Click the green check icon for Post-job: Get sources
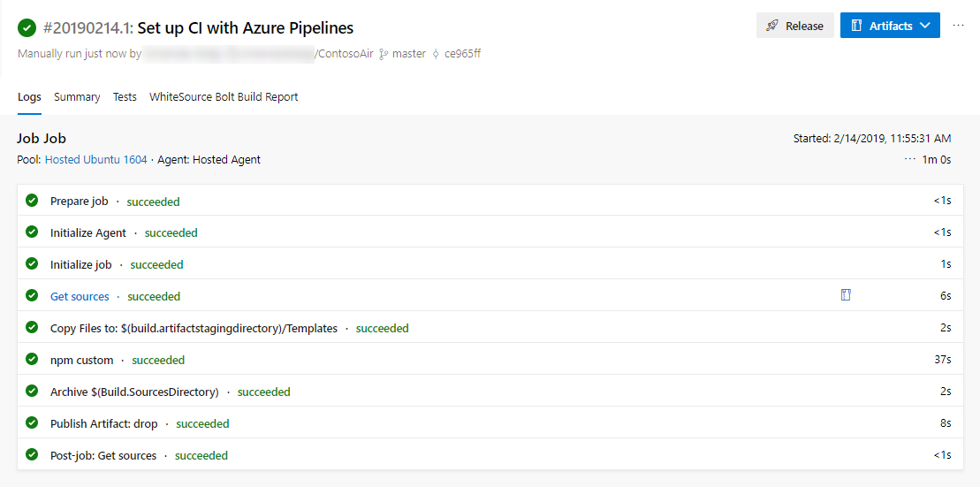This screenshot has height=487, width=980. coord(32,454)
